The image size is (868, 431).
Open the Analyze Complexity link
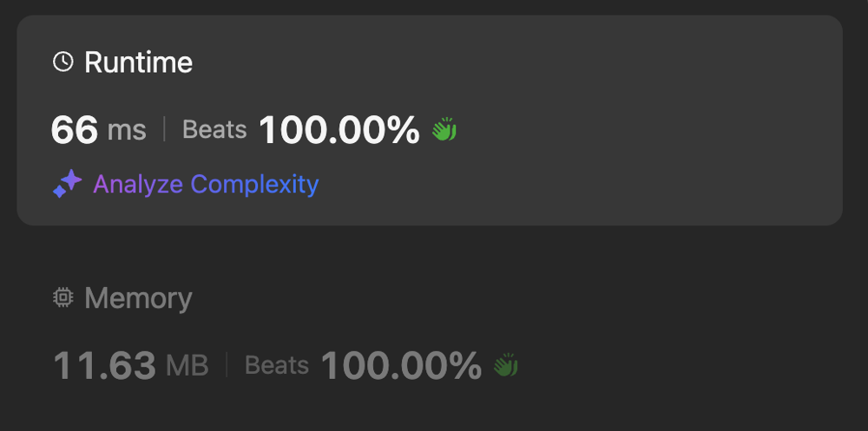pyautogui.click(x=206, y=184)
